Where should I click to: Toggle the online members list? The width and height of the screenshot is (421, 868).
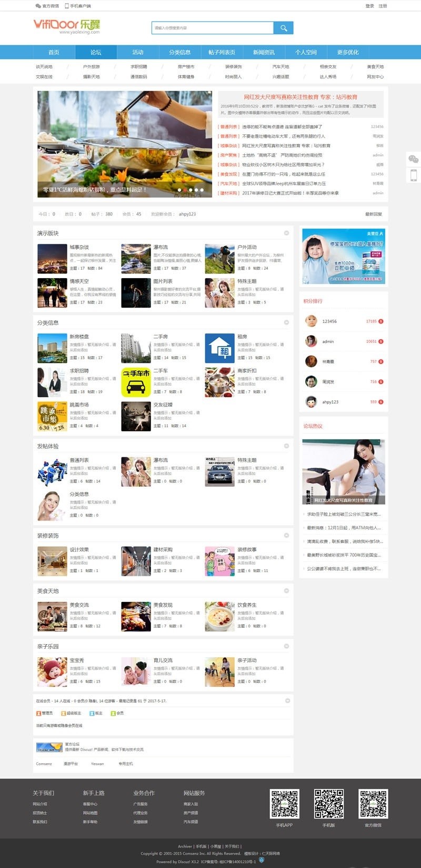[x=287, y=701]
